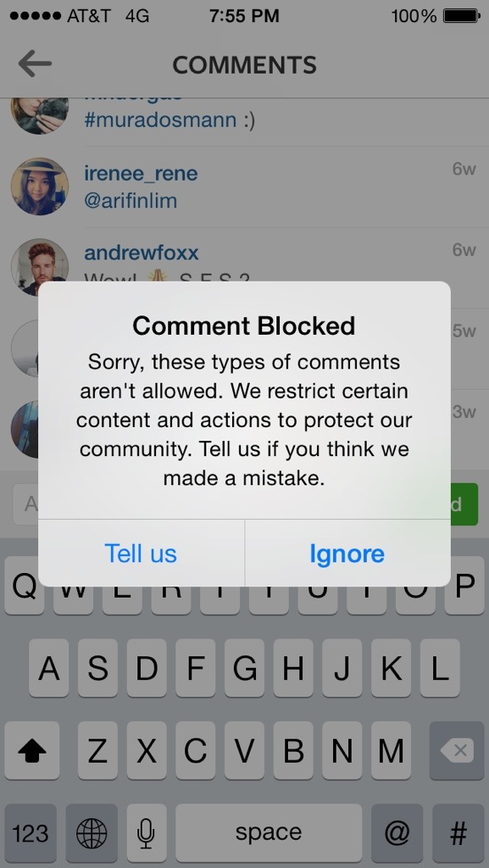The height and width of the screenshot is (868, 489).
Task: Tap the microphone dictation icon
Action: tap(146, 833)
